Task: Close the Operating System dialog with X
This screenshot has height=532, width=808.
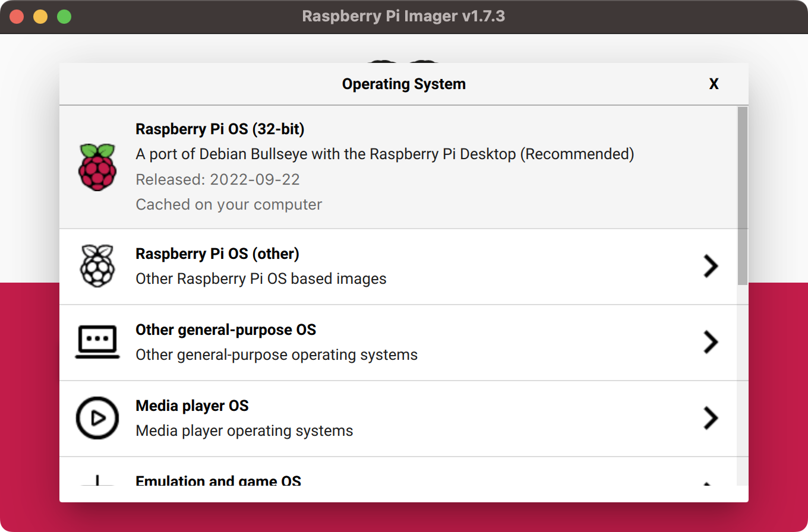Action: [714, 84]
